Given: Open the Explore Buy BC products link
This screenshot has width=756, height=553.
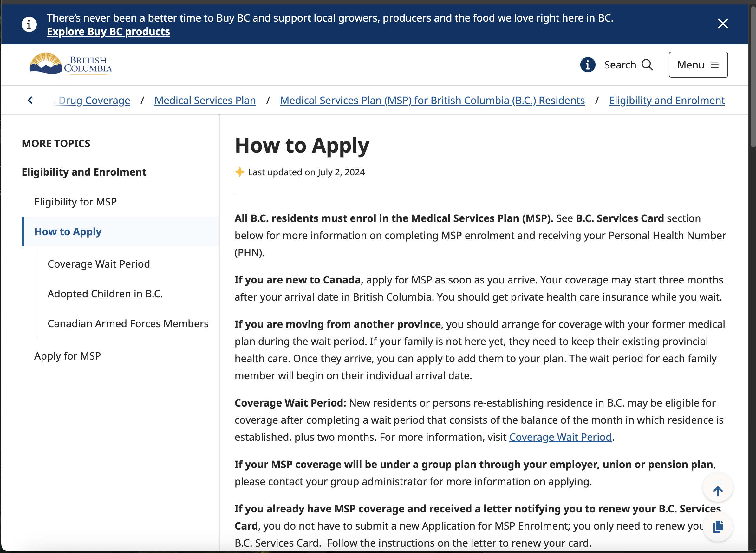Looking at the screenshot, I should pos(108,31).
